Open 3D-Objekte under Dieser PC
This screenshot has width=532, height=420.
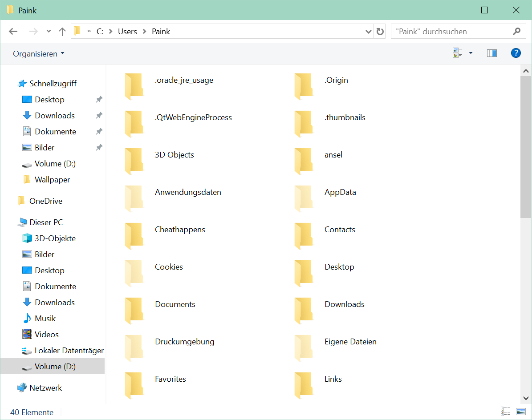click(55, 238)
